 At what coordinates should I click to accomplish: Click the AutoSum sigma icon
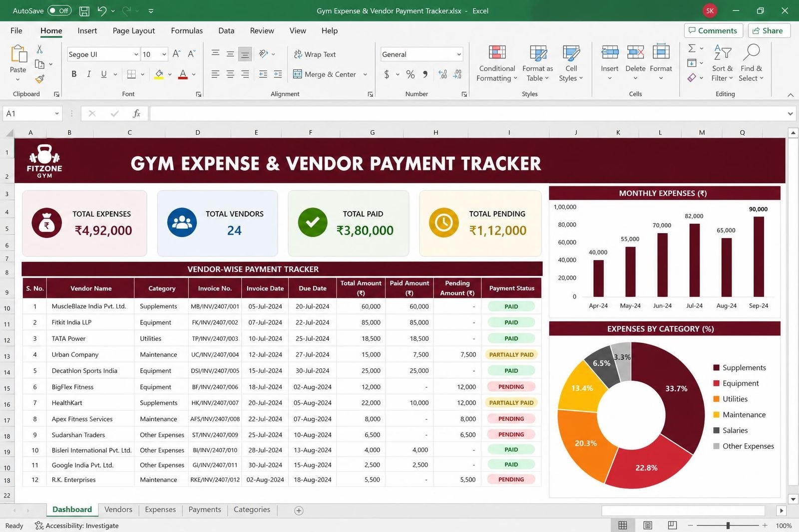pos(692,48)
